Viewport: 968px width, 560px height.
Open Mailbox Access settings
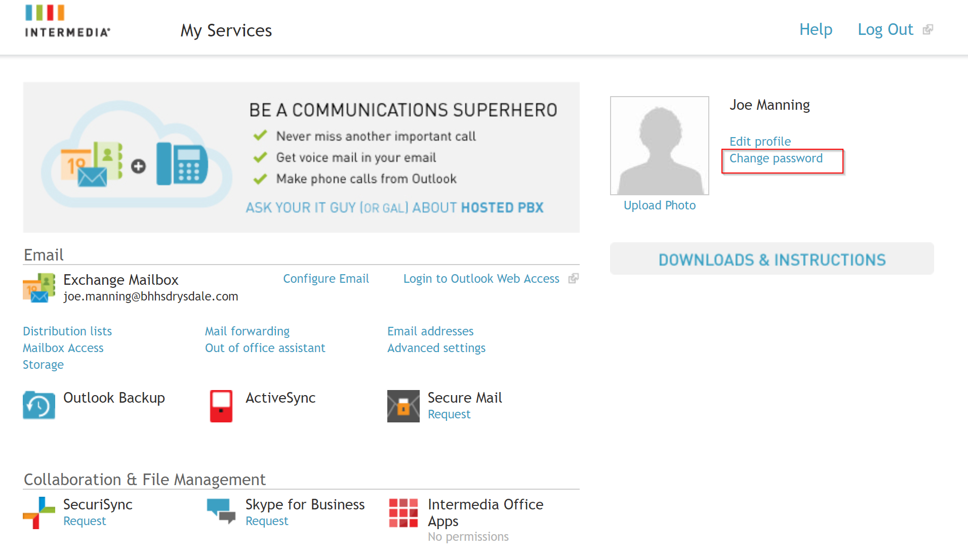(63, 348)
